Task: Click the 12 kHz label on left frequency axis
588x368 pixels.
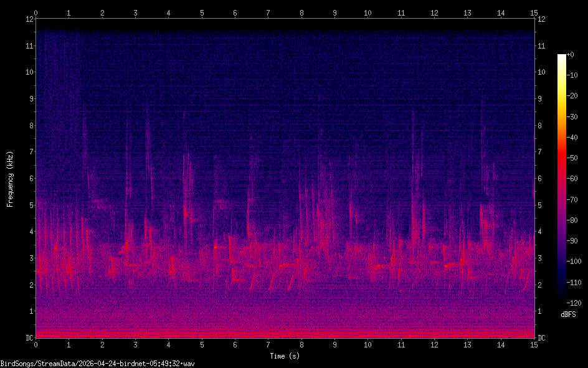Action: point(28,19)
